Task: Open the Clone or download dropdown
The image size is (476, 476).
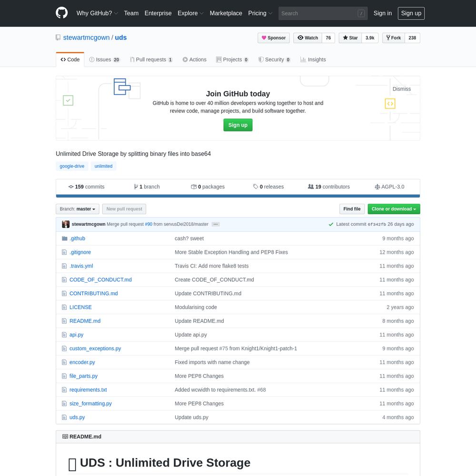Action: [394, 209]
